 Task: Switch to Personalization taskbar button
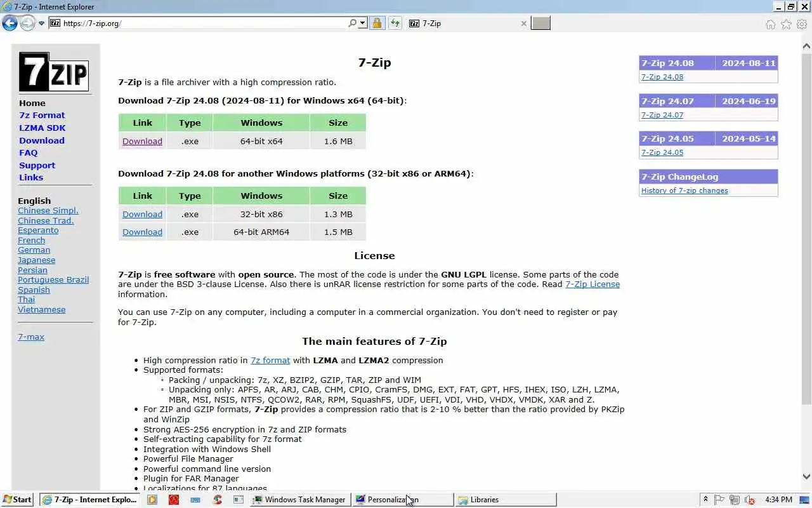pyautogui.click(x=403, y=500)
